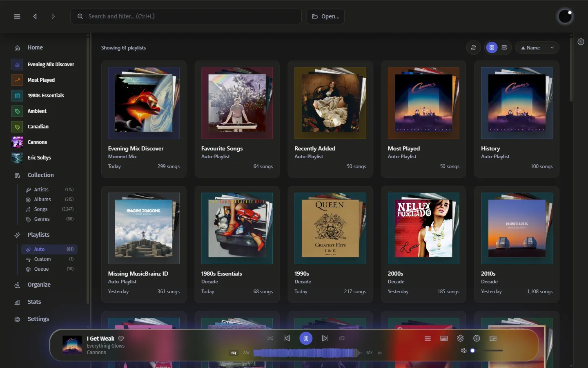
Task: Open the Name sort dropdown
Action: coord(537,48)
